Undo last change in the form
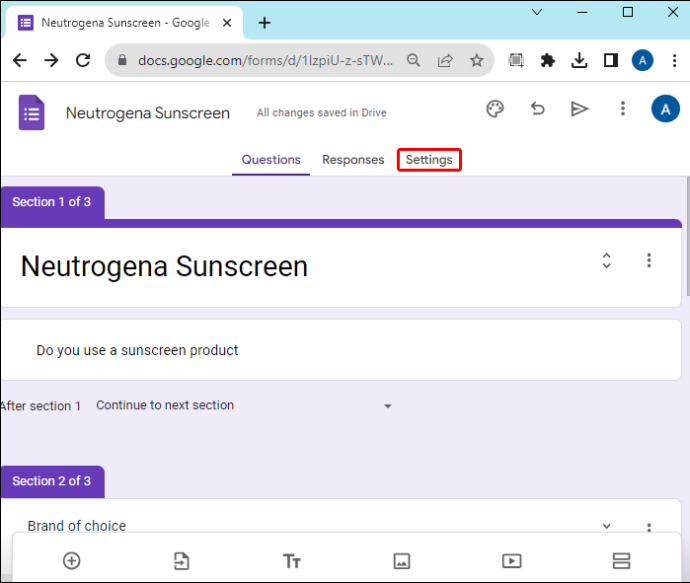 (x=537, y=109)
